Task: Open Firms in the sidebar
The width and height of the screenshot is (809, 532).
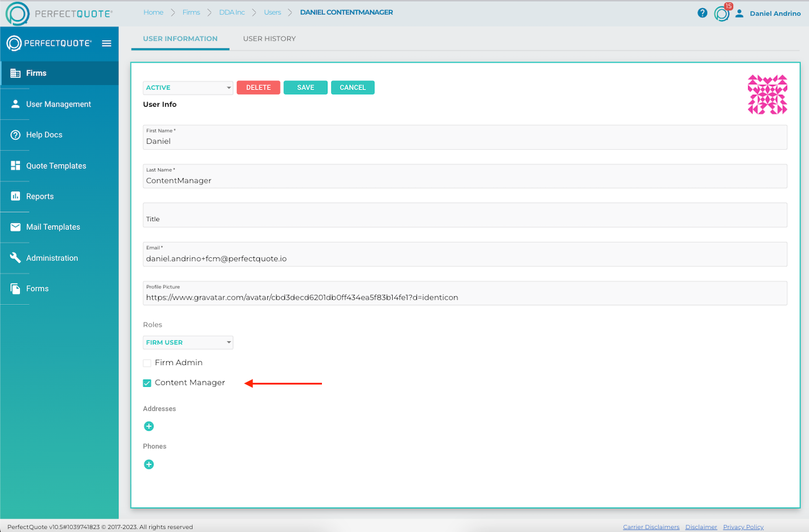Action: (x=60, y=73)
